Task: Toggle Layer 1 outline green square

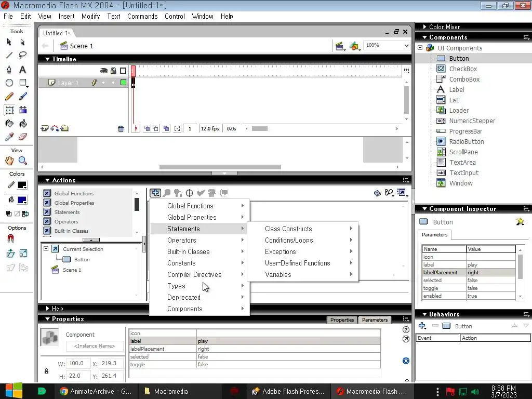Action: pyautogui.click(x=123, y=83)
